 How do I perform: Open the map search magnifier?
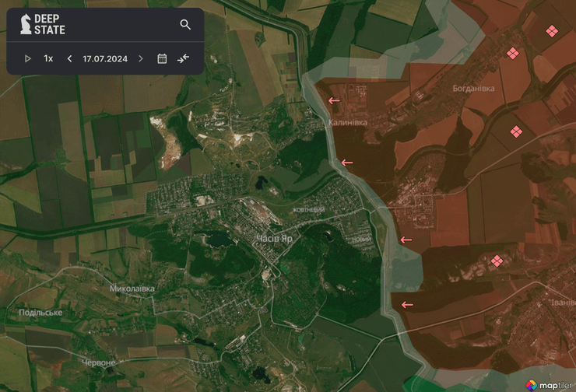point(185,24)
